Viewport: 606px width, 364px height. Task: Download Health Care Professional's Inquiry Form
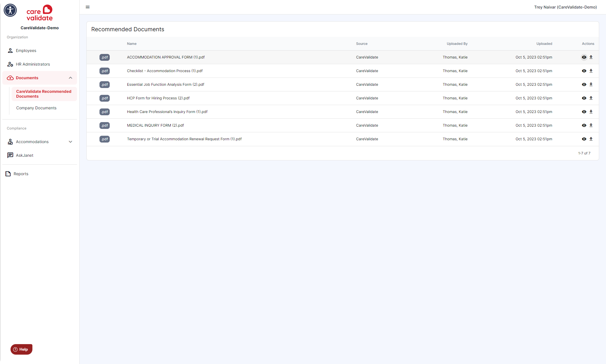pos(591,112)
